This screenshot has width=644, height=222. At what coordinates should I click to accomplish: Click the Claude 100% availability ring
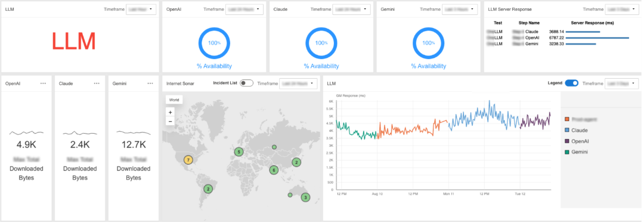click(321, 43)
